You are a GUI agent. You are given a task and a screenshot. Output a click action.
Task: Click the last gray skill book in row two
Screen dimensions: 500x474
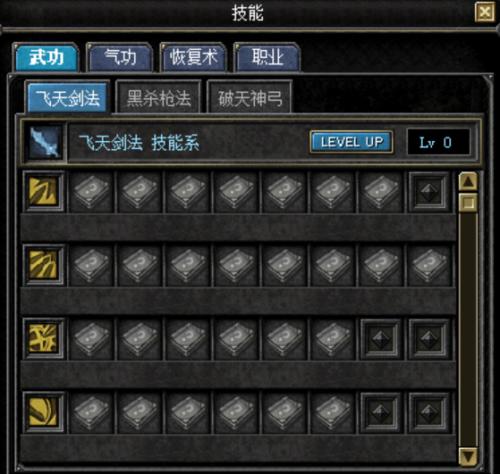[429, 265]
